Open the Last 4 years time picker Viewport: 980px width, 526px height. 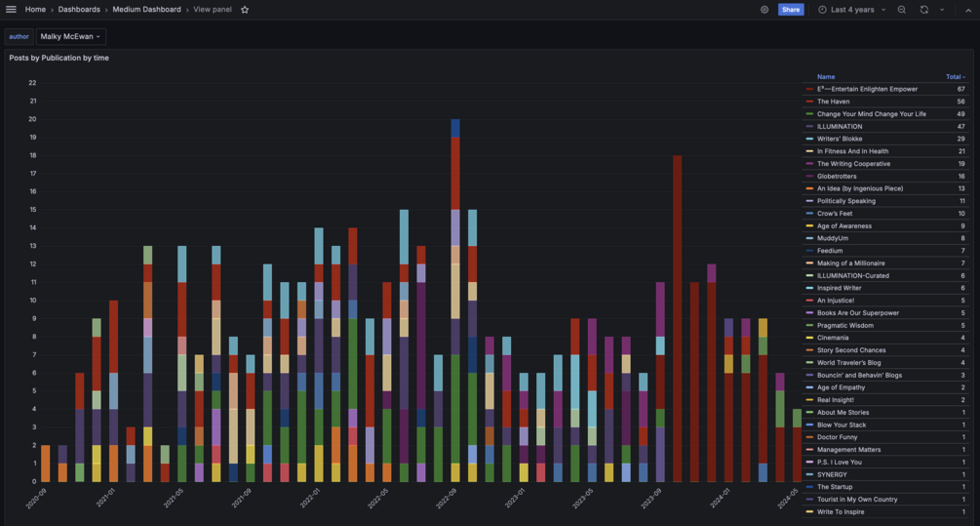click(x=852, y=10)
